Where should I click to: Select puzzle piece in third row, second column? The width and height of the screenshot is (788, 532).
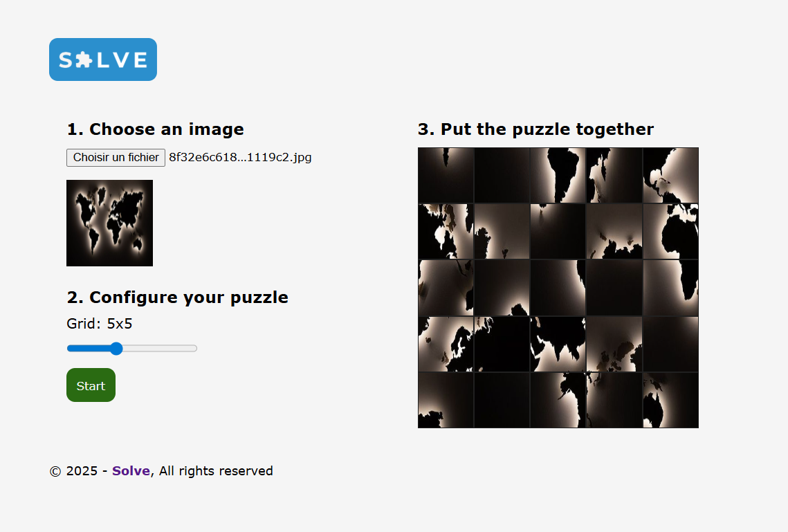502,288
